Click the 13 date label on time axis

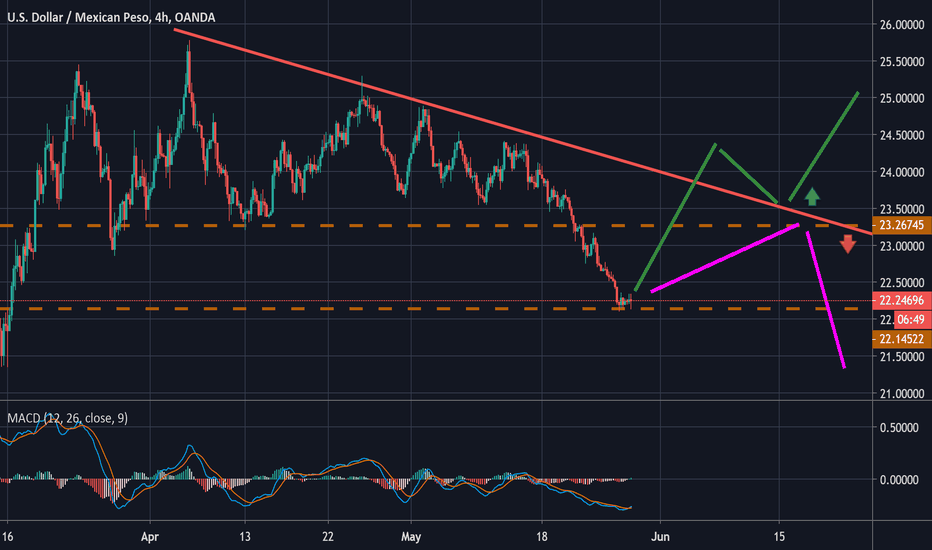pos(245,536)
